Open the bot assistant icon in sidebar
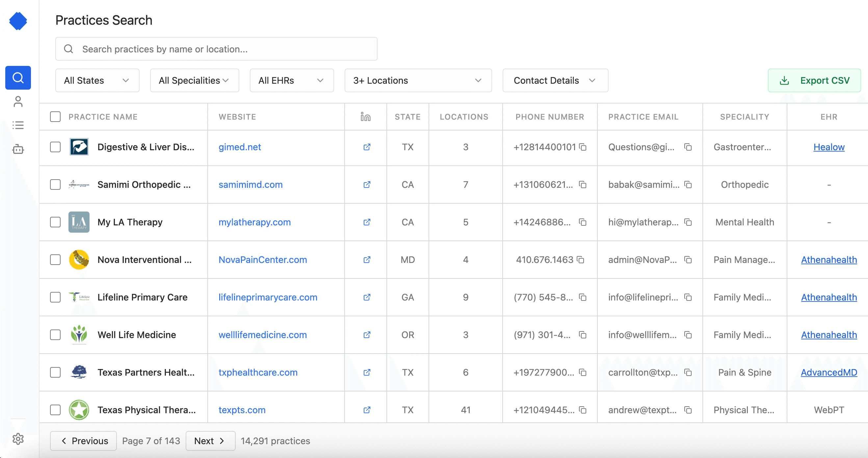The width and height of the screenshot is (868, 458). click(x=18, y=149)
